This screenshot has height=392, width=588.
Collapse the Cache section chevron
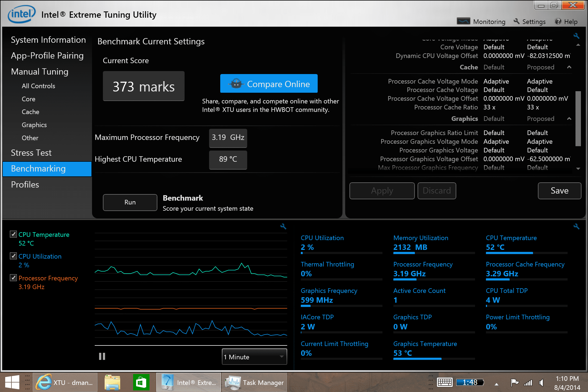click(x=569, y=67)
